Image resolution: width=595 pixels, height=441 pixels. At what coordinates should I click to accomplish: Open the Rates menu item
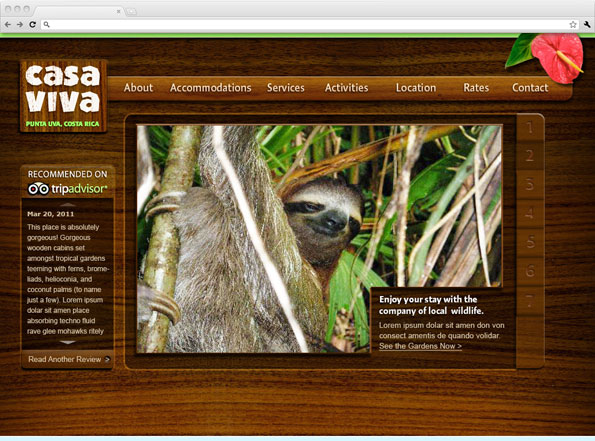coord(476,88)
